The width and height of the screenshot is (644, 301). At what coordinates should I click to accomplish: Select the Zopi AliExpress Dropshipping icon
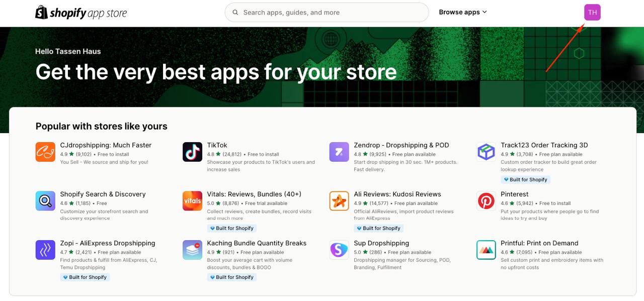pos(45,249)
